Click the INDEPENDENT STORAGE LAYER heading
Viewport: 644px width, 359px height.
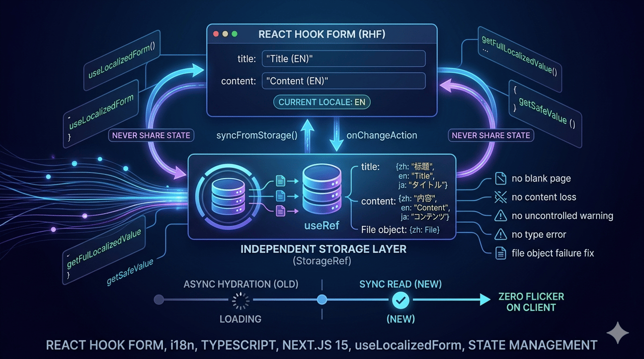[x=323, y=249]
